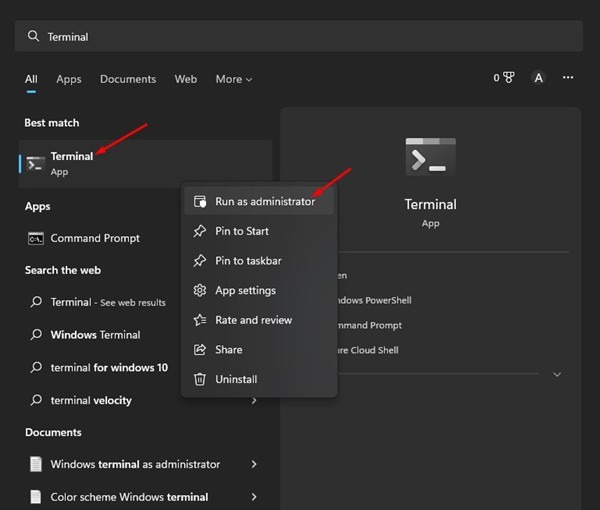The image size is (600, 510).
Task: Click search icon beside terminal velocity
Action: coord(36,400)
